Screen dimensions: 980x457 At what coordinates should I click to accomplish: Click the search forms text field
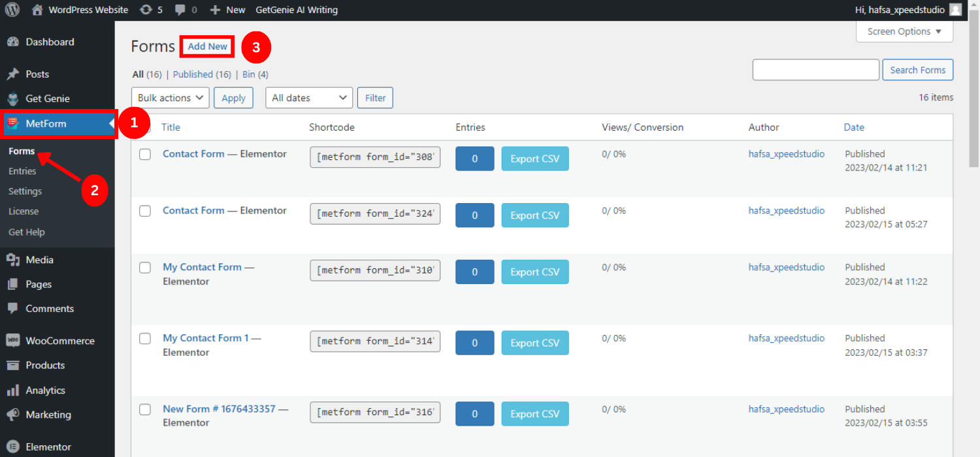pyautogui.click(x=816, y=70)
